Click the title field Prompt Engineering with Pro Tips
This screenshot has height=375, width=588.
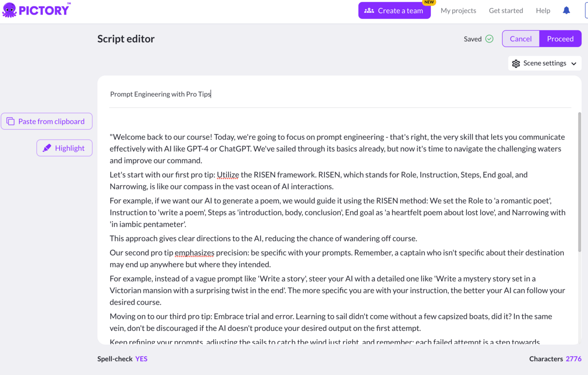tap(161, 94)
